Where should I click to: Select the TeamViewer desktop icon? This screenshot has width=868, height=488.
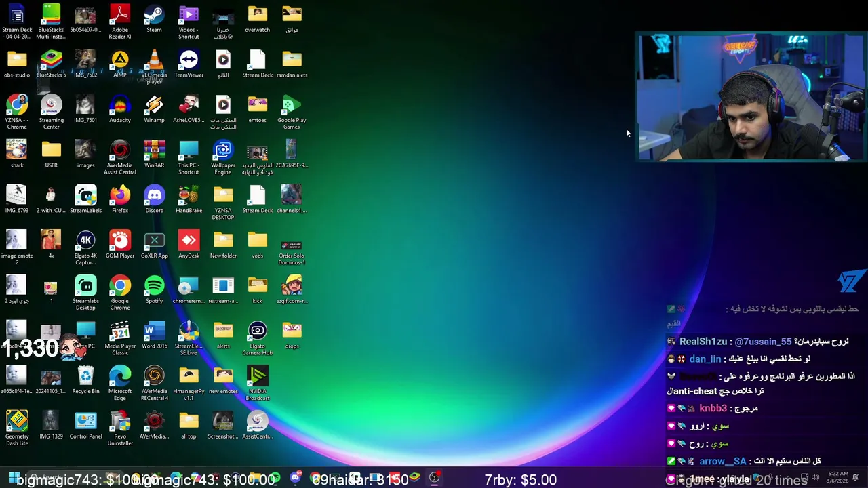(189, 64)
